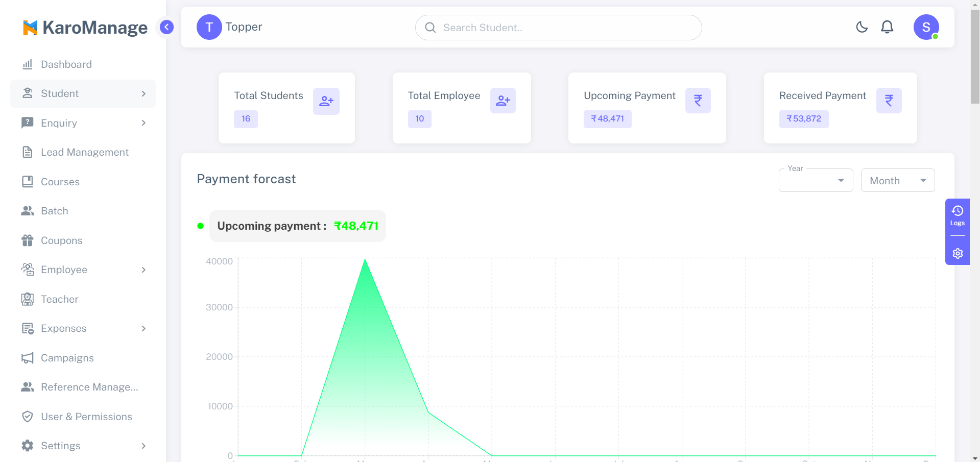Click the Employee sidebar icon
The image size is (980, 462).
(x=28, y=270)
